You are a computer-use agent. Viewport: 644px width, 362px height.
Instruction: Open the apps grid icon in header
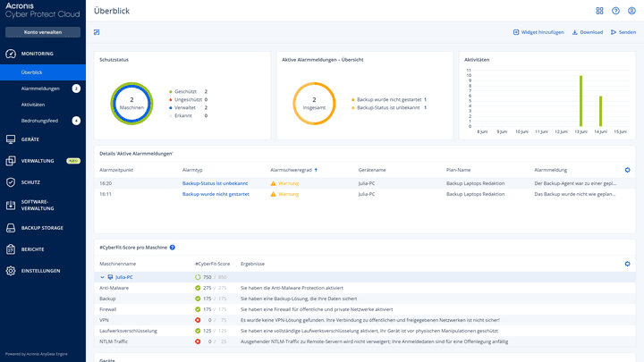point(599,11)
